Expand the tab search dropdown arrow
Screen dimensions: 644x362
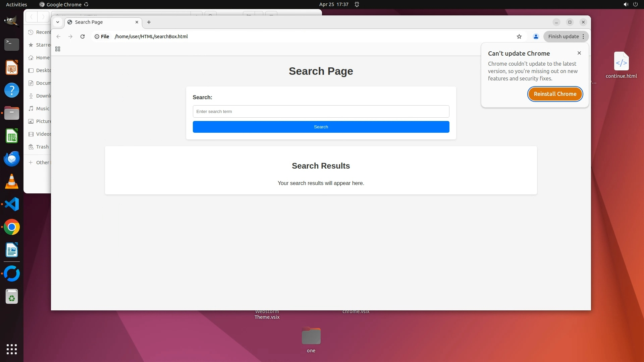point(58,22)
